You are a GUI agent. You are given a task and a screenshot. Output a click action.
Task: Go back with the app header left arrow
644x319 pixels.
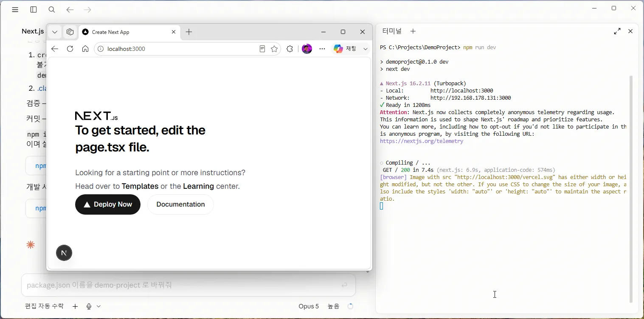pyautogui.click(x=70, y=9)
